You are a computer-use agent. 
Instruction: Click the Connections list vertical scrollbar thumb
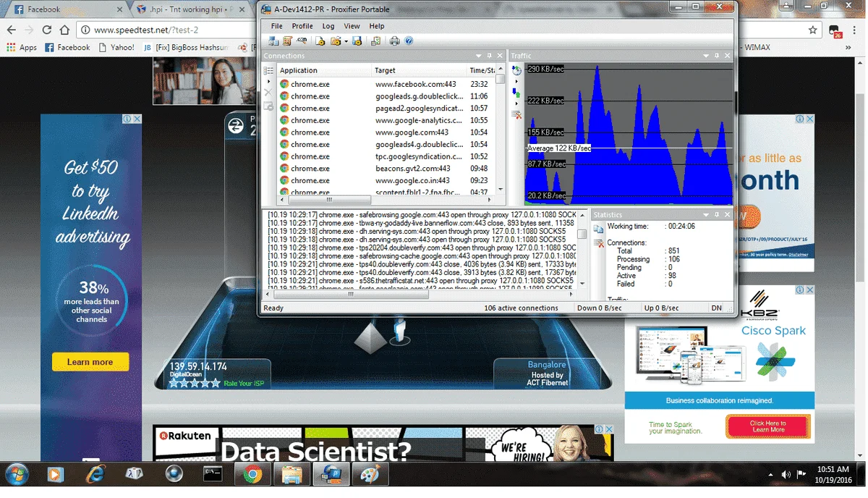tap(501, 80)
